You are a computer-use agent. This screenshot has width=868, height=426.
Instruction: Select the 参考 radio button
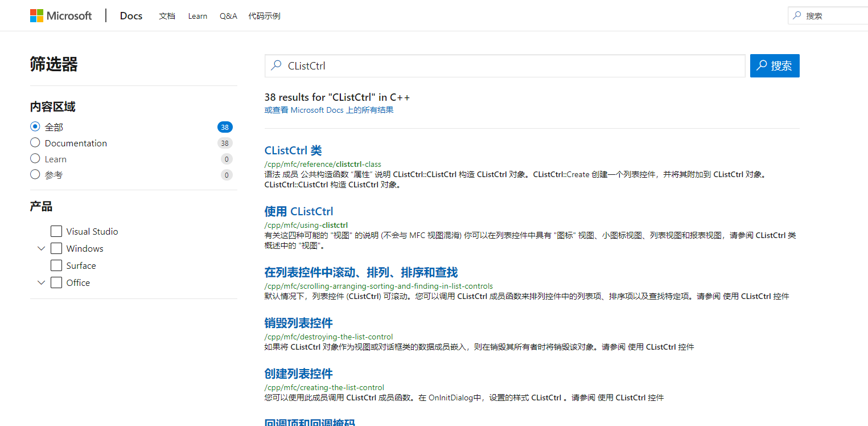[35, 174]
